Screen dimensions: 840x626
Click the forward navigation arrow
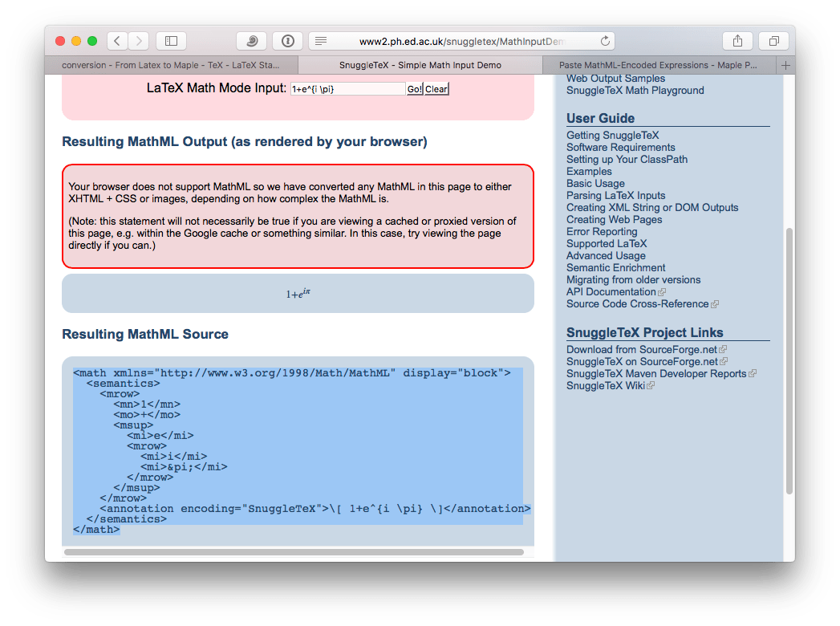coord(138,40)
